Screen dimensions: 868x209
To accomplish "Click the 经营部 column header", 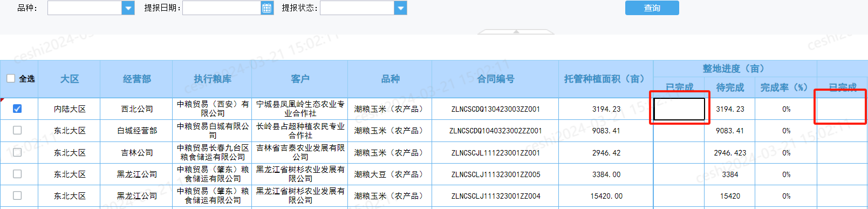I will click(136, 79).
